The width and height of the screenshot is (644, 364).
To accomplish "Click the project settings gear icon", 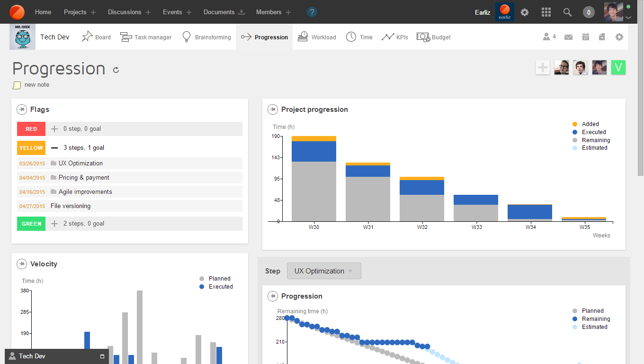I will 619,37.
